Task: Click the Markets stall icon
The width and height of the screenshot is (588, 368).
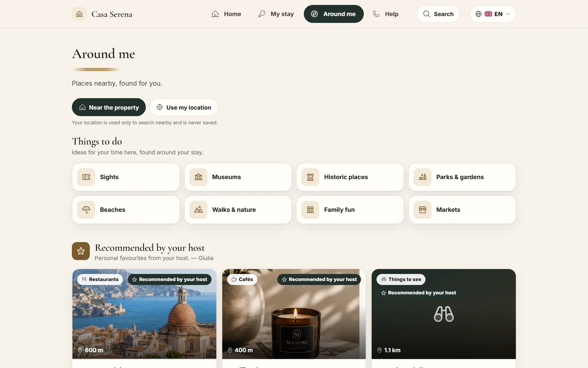Action: [422, 210]
